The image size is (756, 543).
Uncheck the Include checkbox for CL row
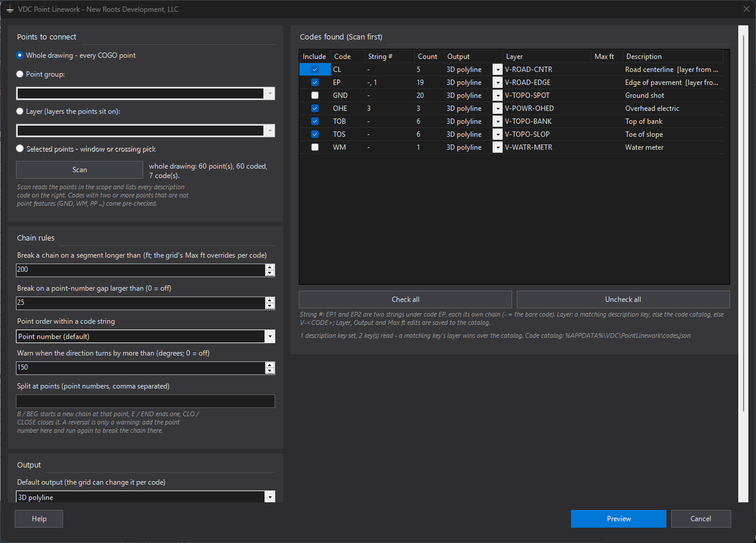tap(315, 70)
